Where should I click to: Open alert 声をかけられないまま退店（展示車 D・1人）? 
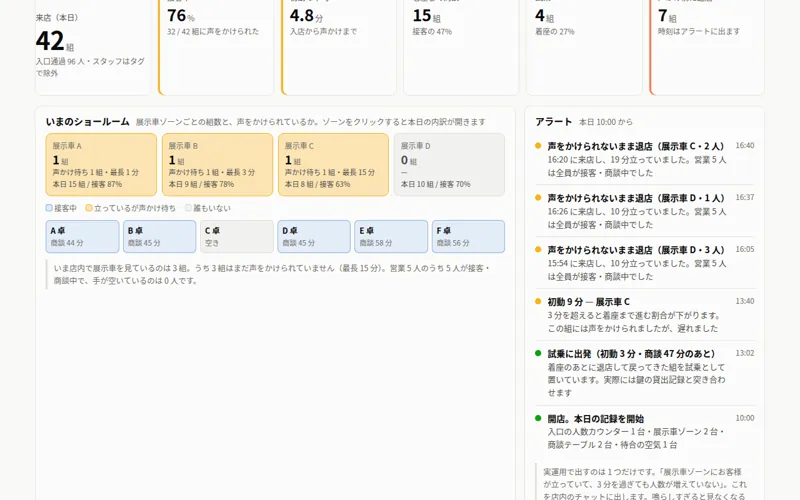click(636, 198)
